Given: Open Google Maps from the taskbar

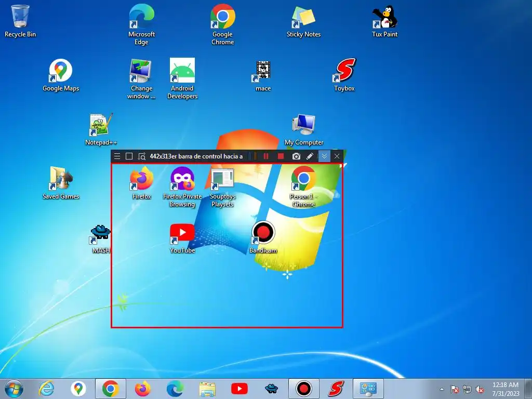Looking at the screenshot, I should click(78, 389).
